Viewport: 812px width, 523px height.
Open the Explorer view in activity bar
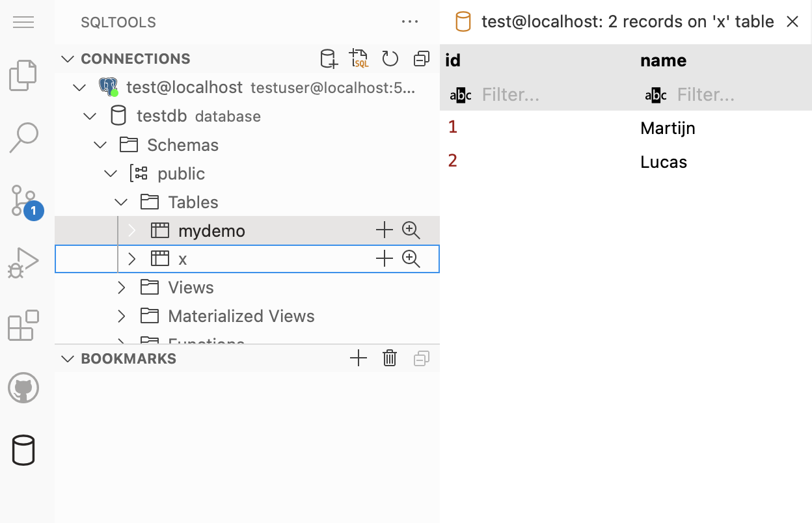[23, 75]
